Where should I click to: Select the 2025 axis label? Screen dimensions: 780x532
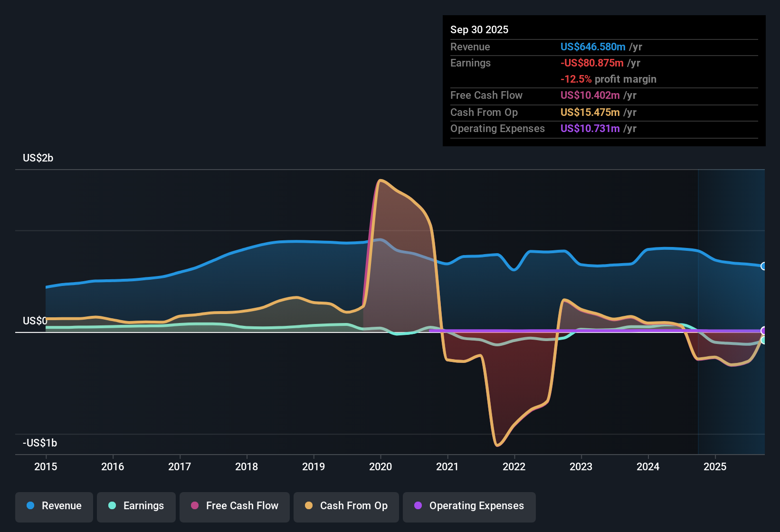click(716, 467)
